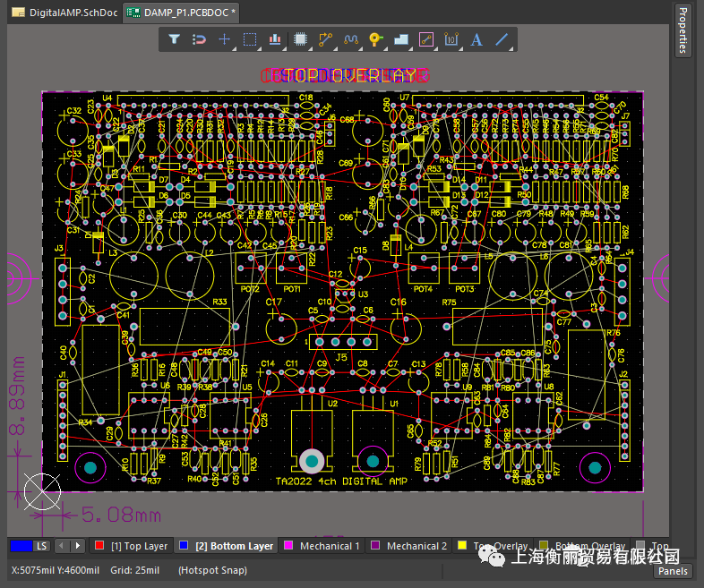
Task: Select the J1 connector footprint
Action: click(x=63, y=421)
